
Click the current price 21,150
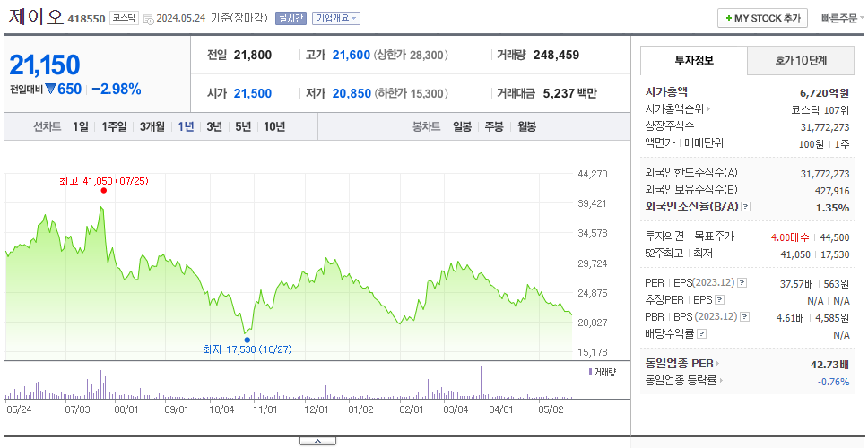pyautogui.click(x=45, y=65)
